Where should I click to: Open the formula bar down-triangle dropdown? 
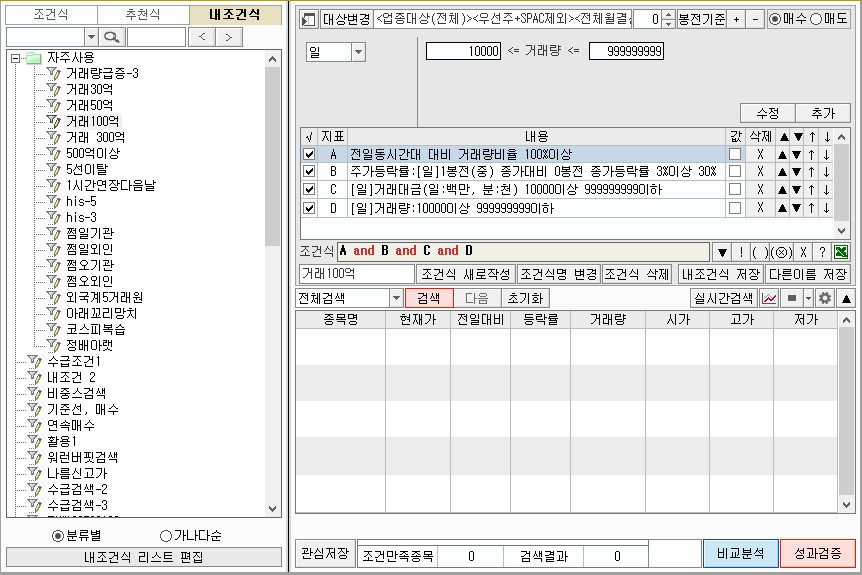[722, 252]
